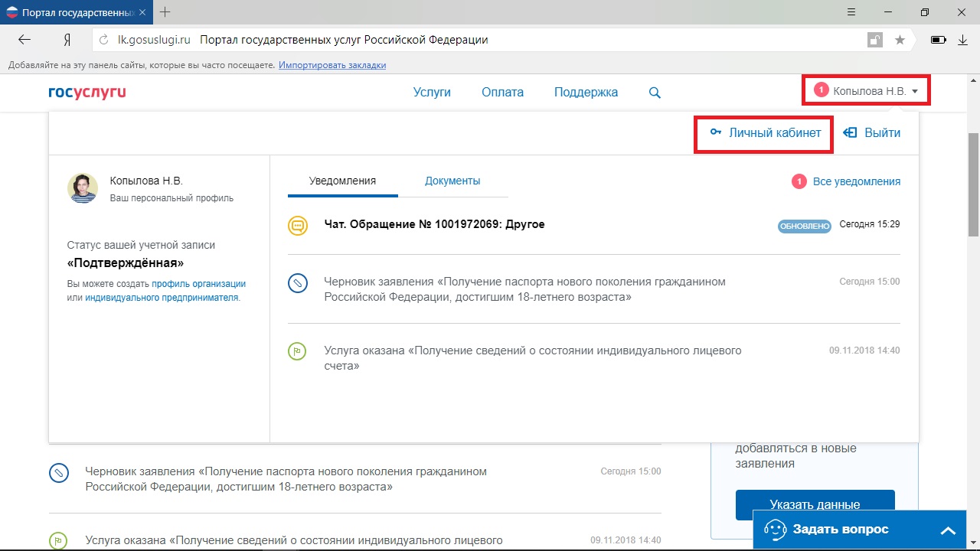Open Услуга оказана notification in the panel

pyautogui.click(x=533, y=358)
